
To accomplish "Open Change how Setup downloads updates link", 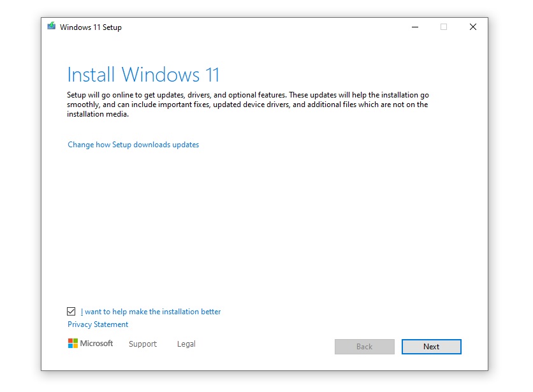I will coord(133,145).
